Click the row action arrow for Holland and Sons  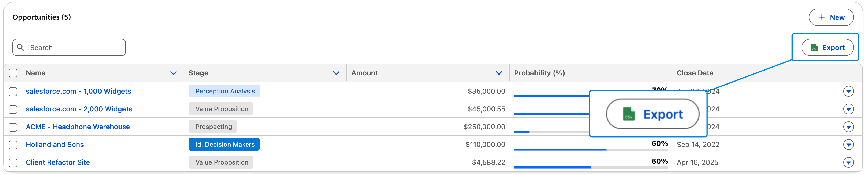tap(848, 145)
